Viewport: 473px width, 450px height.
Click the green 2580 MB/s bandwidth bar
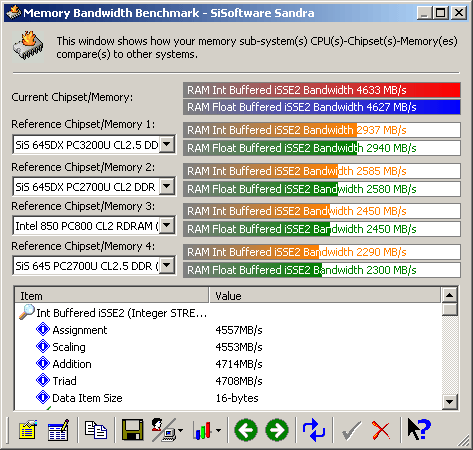(x=322, y=189)
